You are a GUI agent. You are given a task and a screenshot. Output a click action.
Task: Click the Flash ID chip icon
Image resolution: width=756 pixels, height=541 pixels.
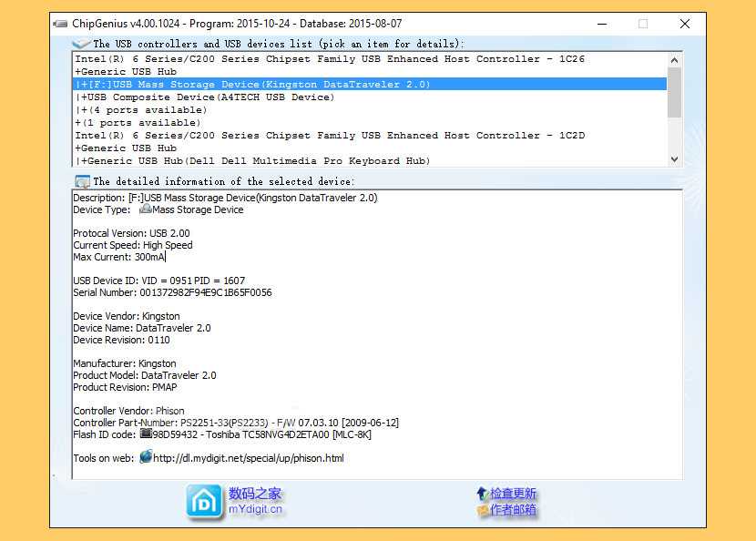tap(146, 434)
